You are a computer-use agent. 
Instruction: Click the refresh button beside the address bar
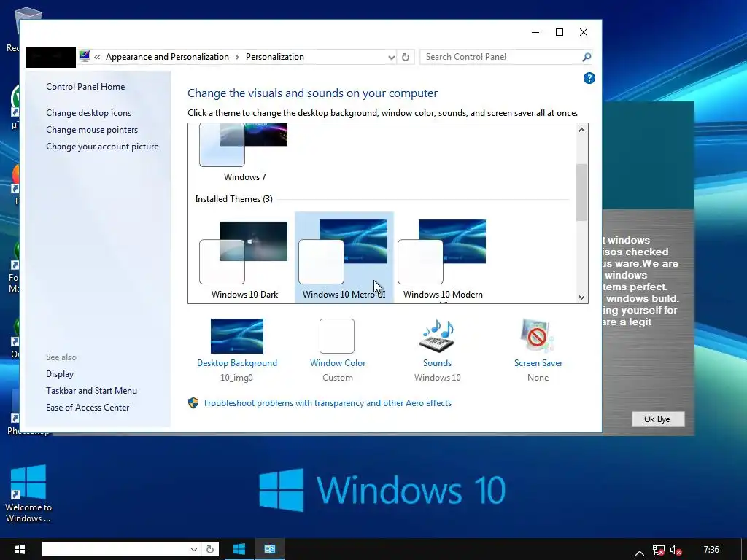coord(406,57)
